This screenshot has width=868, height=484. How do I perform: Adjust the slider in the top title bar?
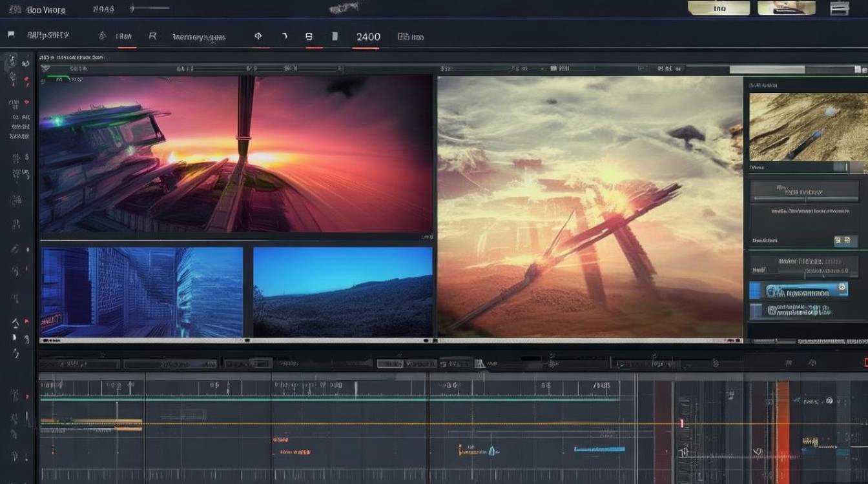pos(149,8)
